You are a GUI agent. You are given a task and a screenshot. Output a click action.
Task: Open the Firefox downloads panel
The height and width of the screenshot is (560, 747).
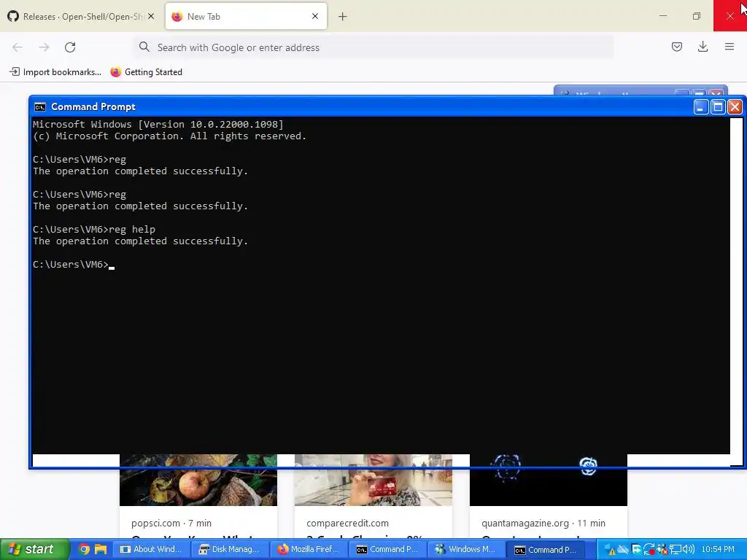pos(703,47)
